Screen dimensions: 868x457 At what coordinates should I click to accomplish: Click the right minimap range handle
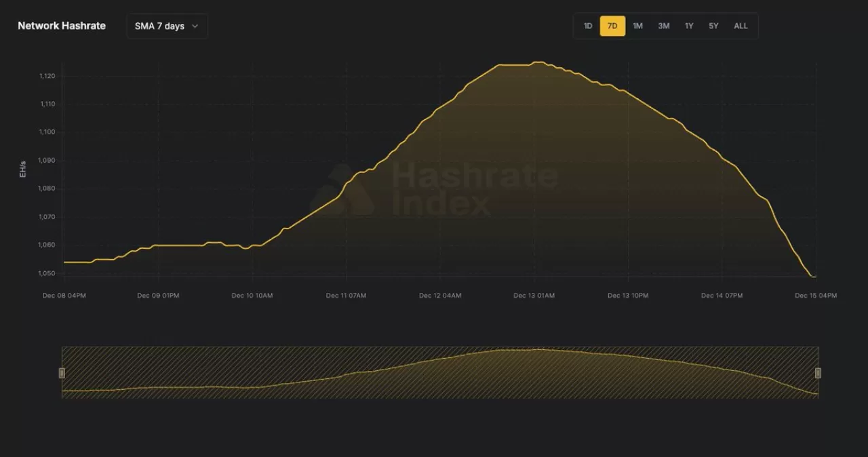click(x=818, y=372)
